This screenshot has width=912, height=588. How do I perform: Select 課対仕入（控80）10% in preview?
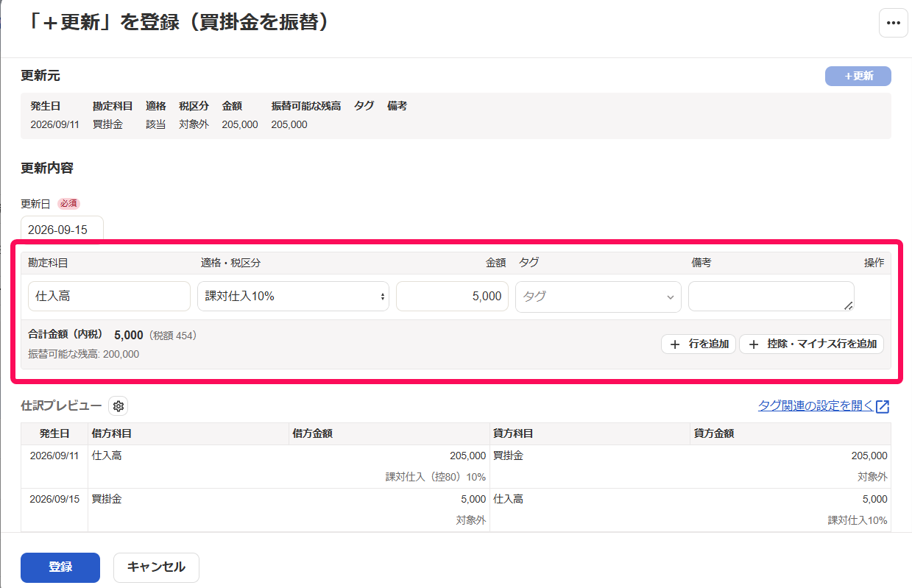click(x=436, y=477)
